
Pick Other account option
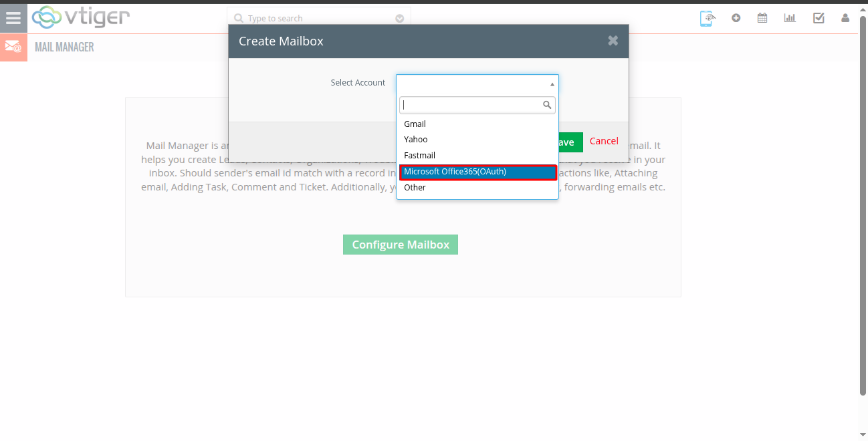click(x=477, y=188)
